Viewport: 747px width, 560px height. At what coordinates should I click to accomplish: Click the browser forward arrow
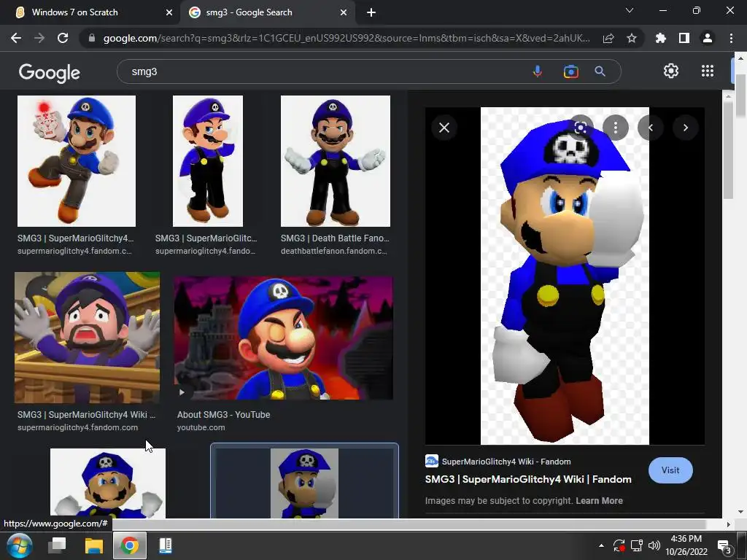[39, 38]
